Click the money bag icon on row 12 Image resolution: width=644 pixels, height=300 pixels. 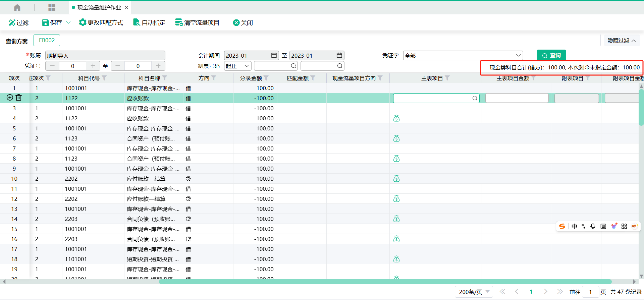[396, 199]
